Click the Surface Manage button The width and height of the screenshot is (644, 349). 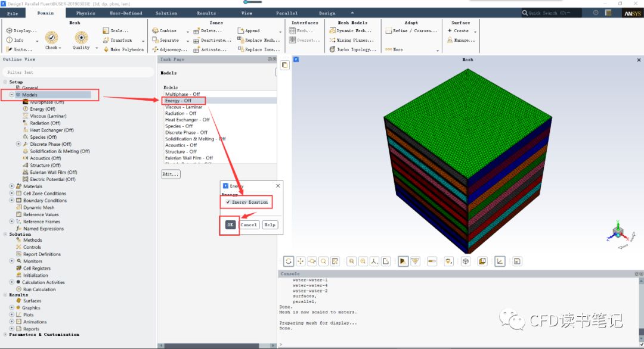461,40
